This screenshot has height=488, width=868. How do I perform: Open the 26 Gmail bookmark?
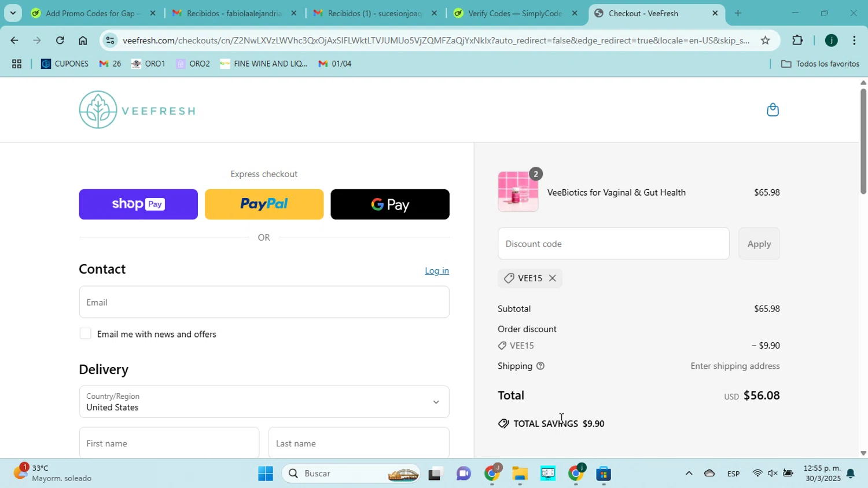point(110,64)
